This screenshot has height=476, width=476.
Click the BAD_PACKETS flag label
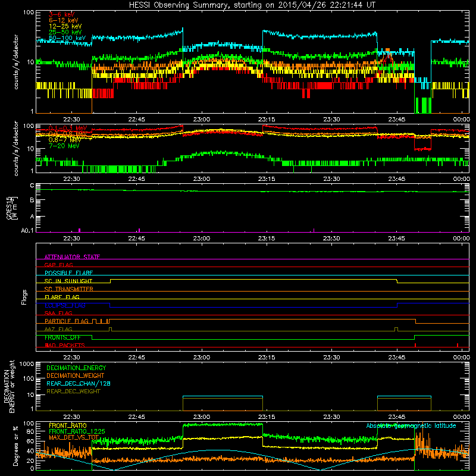pyautogui.click(x=65, y=345)
